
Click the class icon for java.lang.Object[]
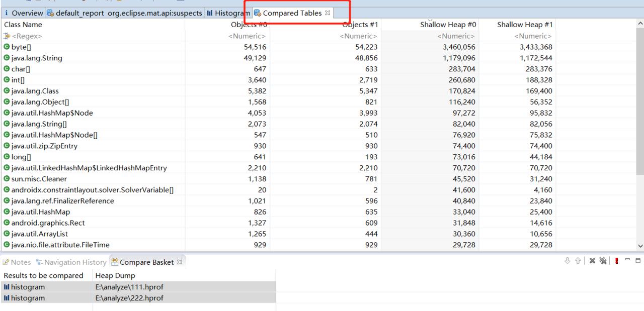pyautogui.click(x=7, y=102)
